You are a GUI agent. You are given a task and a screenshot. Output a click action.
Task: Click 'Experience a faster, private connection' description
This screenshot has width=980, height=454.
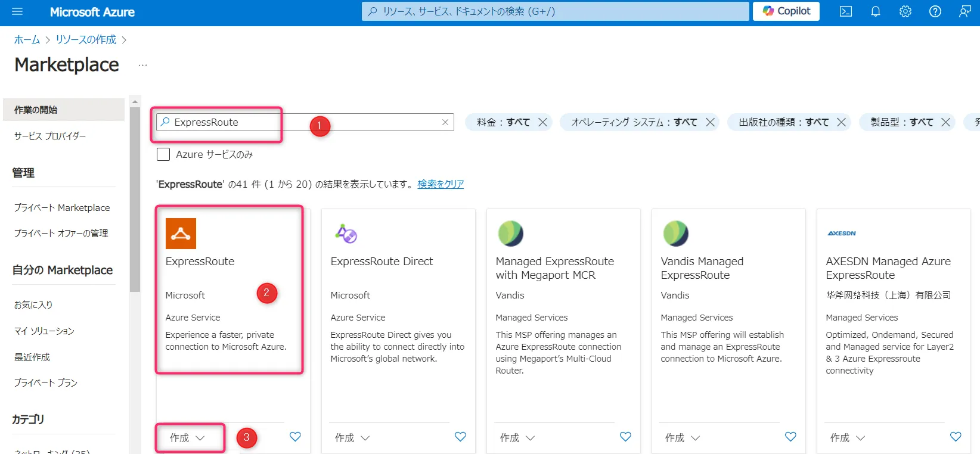point(226,341)
